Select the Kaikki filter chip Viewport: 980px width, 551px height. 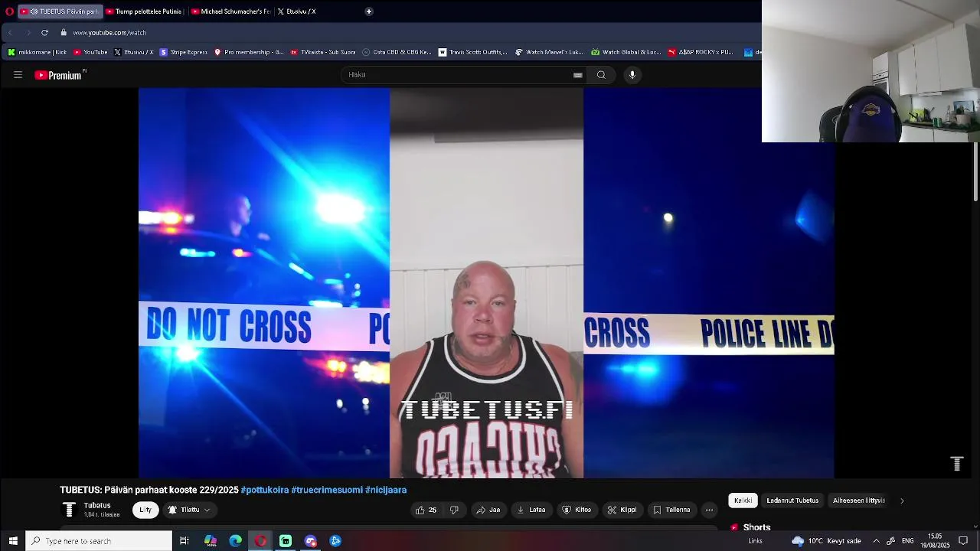pos(743,500)
